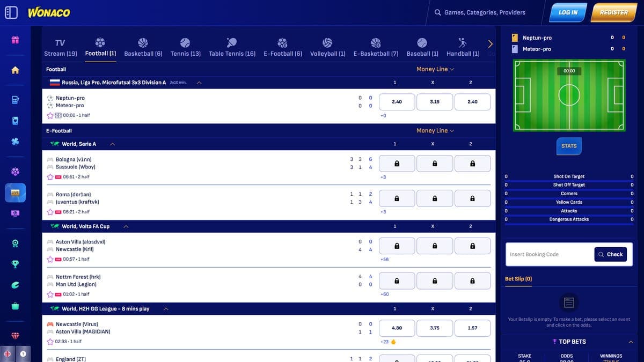Favorite the Neptun-pro vs Meteor-pro match star
Image resolution: width=644 pixels, height=362 pixels.
tap(50, 115)
